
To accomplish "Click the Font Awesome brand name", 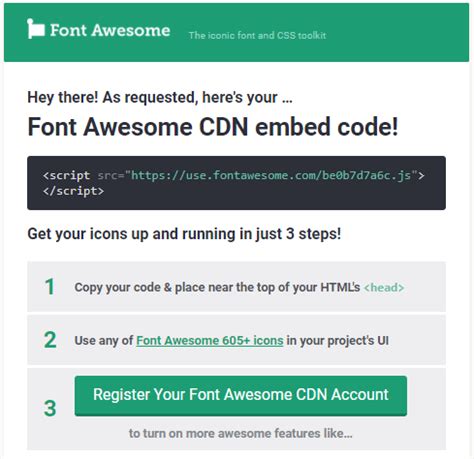I will [110, 30].
